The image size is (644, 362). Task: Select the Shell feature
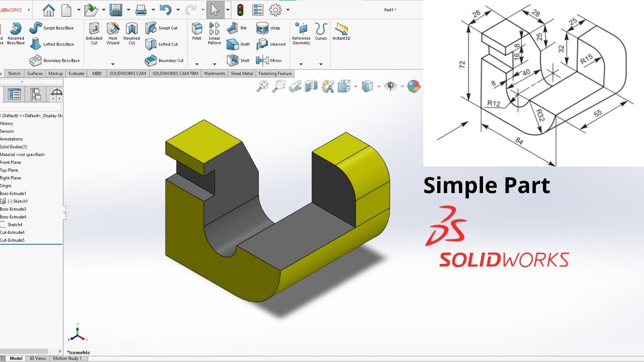tap(238, 60)
